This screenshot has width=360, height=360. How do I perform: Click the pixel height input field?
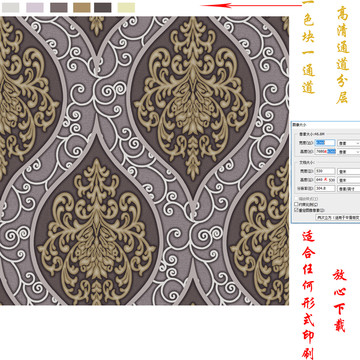pyautogui.click(x=325, y=152)
